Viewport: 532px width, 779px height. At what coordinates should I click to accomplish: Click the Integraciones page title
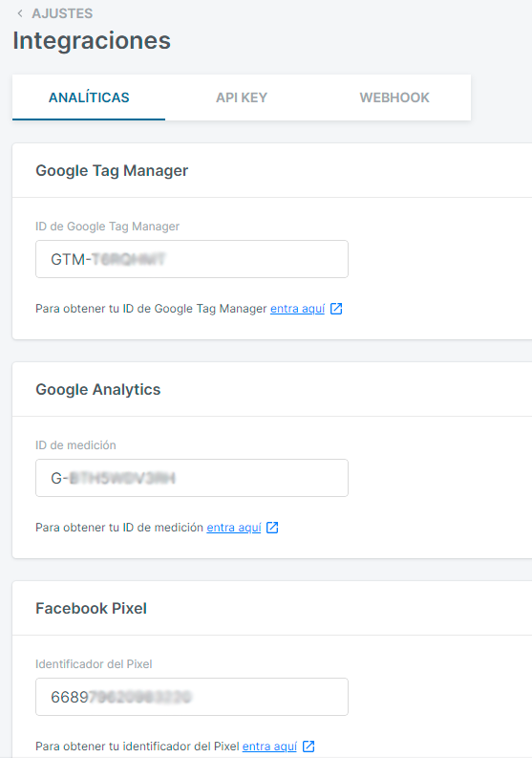(x=92, y=41)
